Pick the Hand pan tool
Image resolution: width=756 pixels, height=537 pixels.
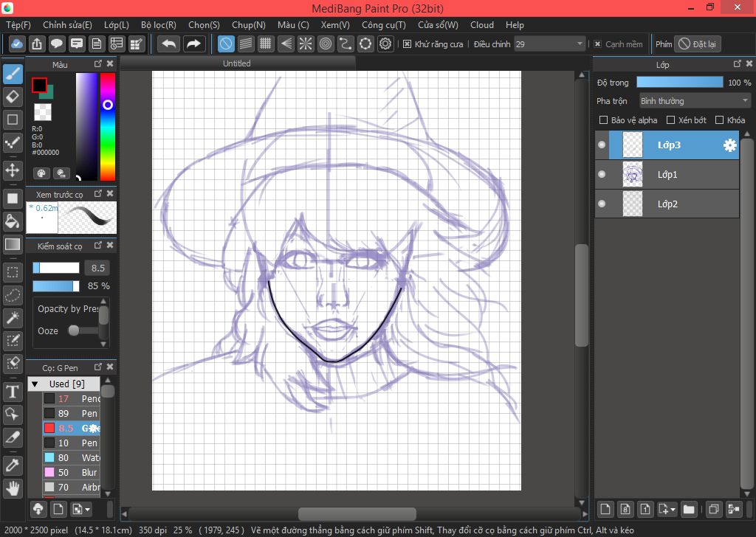13,488
